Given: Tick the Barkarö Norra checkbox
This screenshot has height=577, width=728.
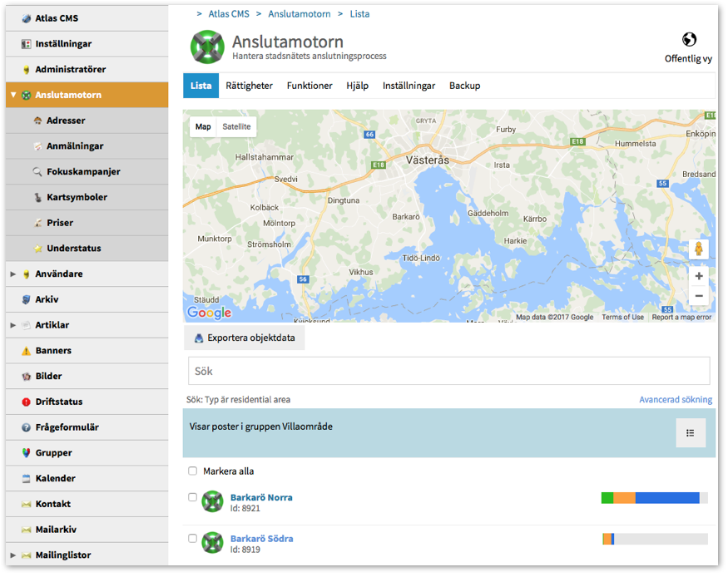Looking at the screenshot, I should click(x=193, y=497).
